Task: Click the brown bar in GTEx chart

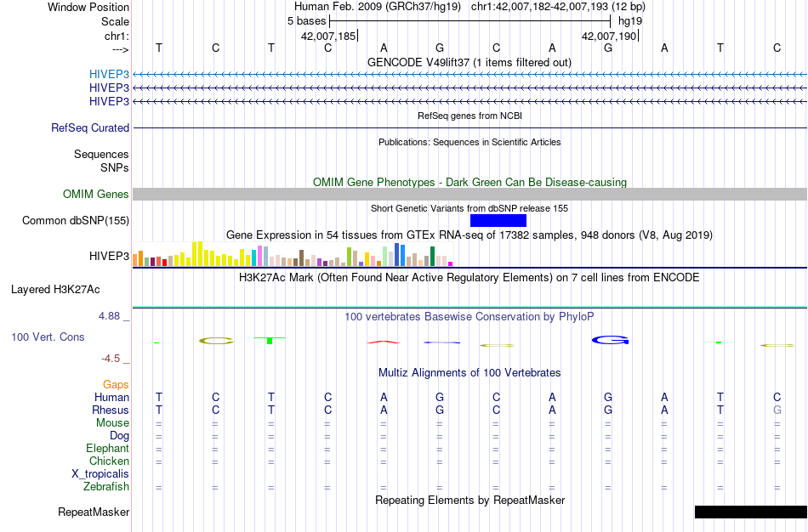Action: pos(301,258)
